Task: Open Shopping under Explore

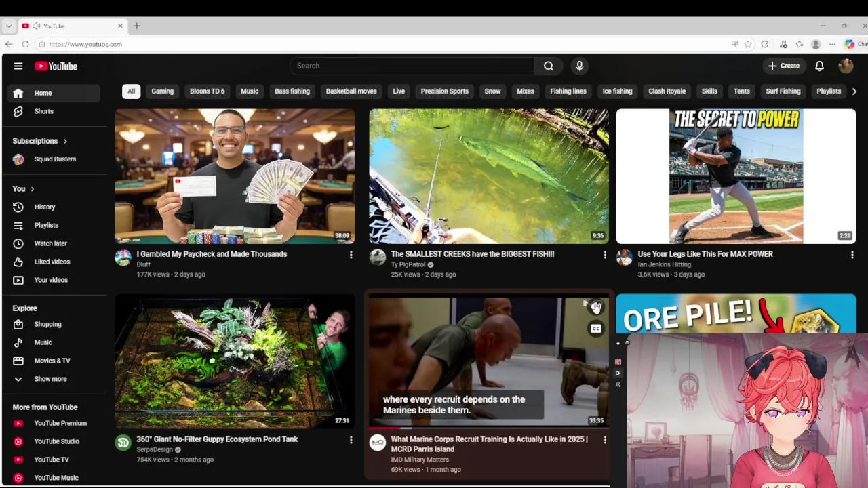Action: click(x=54, y=325)
